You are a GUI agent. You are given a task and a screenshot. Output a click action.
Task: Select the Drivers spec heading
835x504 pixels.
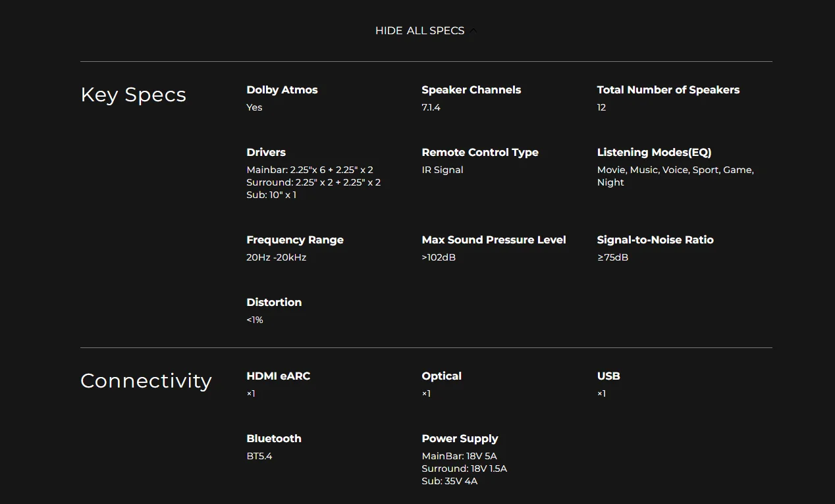pyautogui.click(x=266, y=153)
